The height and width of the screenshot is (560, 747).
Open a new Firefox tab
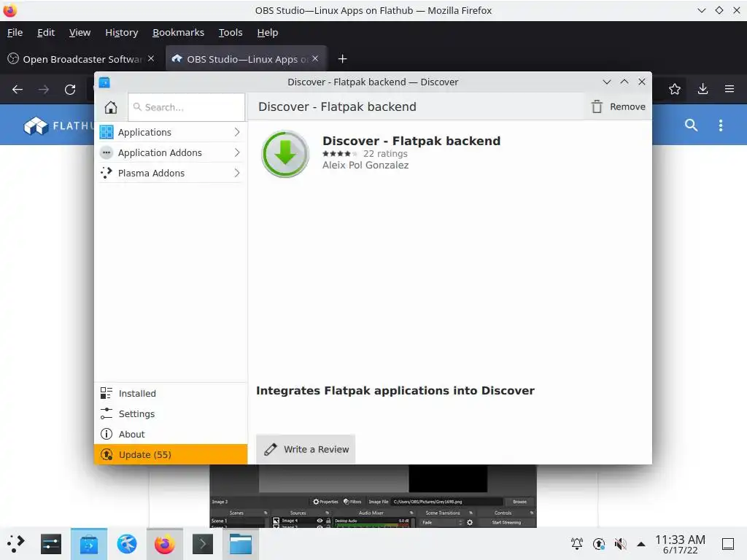click(342, 58)
